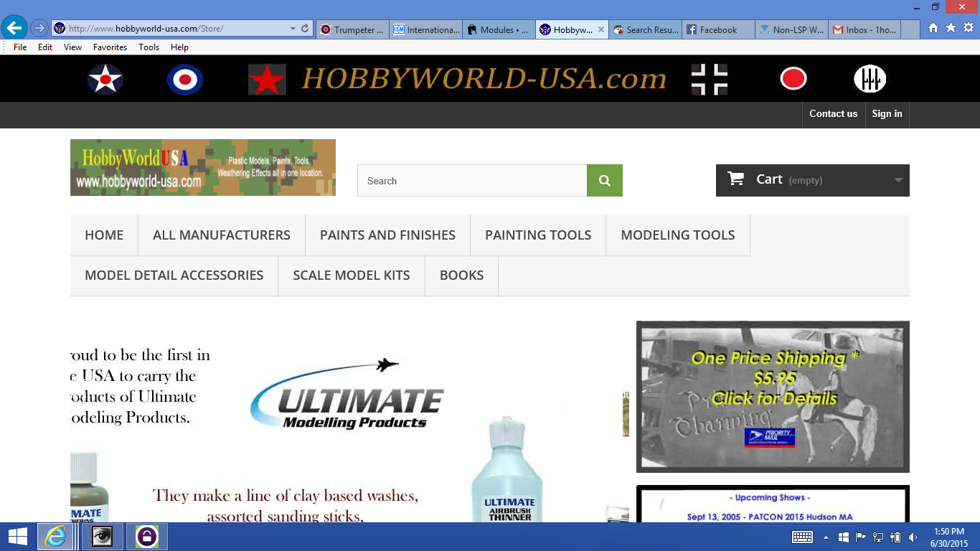980x551 pixels.
Task: Open SCALE MODEL KITS category
Action: pos(352,275)
